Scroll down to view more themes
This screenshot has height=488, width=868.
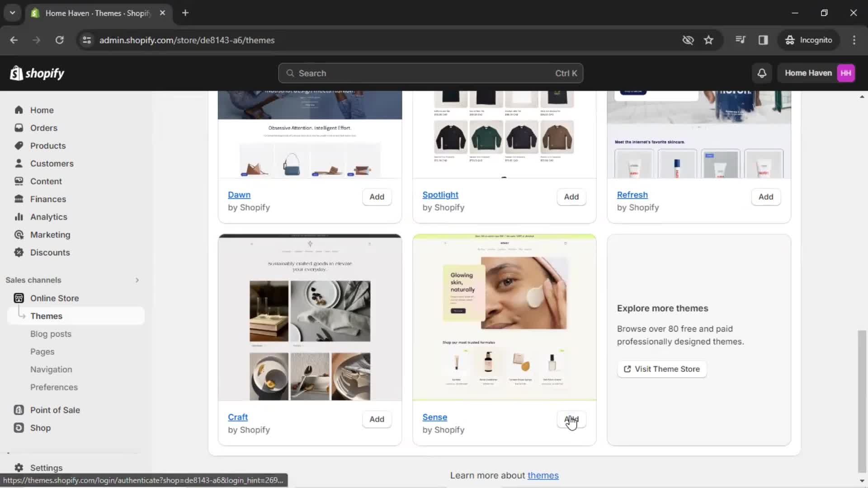tap(863, 480)
